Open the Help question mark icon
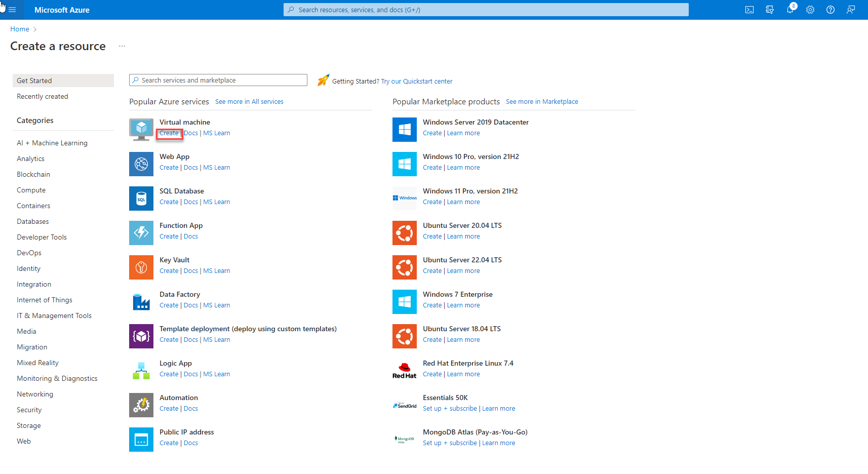The height and width of the screenshot is (474, 868). 831,10
